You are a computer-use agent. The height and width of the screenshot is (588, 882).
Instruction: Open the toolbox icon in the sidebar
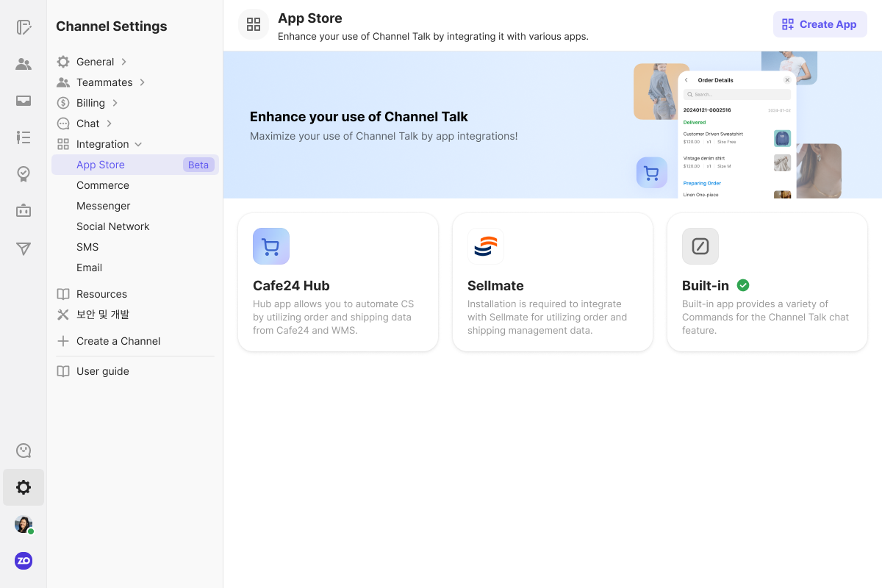[x=23, y=211]
